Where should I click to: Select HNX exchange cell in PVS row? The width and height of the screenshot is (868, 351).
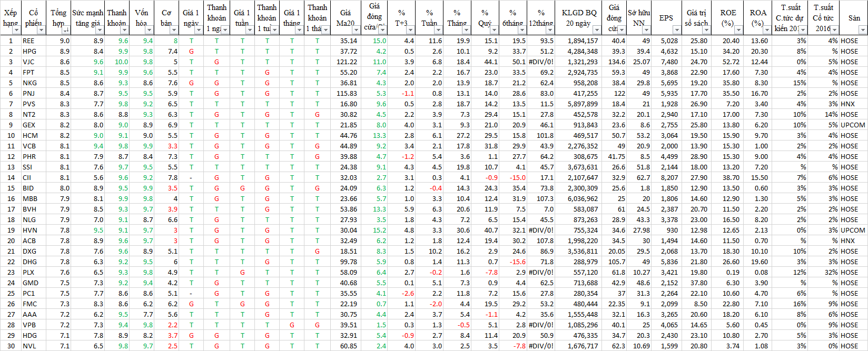pos(853,104)
